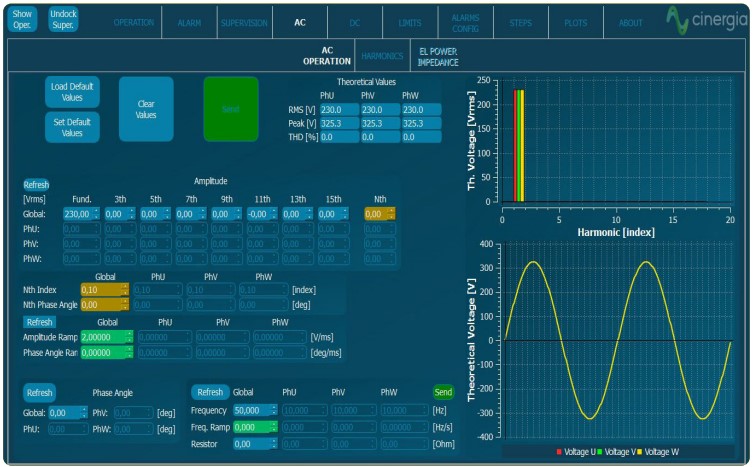Click the Global Amplitude Ramp spinner arrows
Viewport: 753px width, 467px height.
[x=128, y=338]
